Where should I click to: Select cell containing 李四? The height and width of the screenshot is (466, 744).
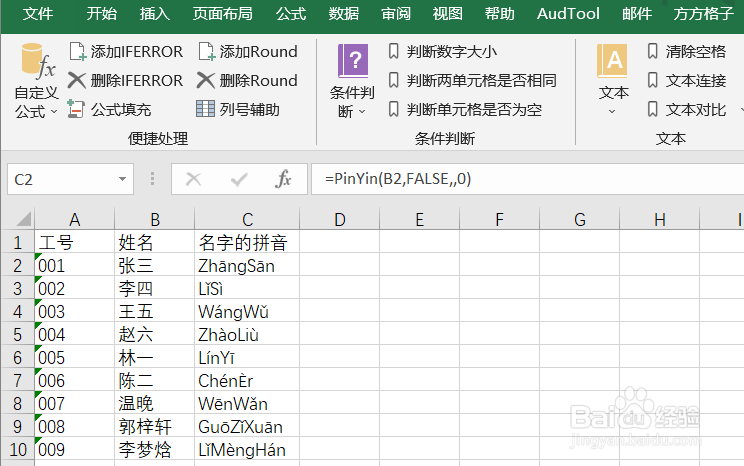pyautogui.click(x=155, y=289)
